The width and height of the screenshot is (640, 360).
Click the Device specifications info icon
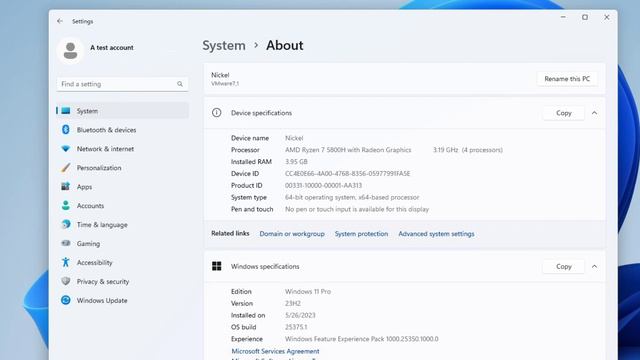[217, 113]
